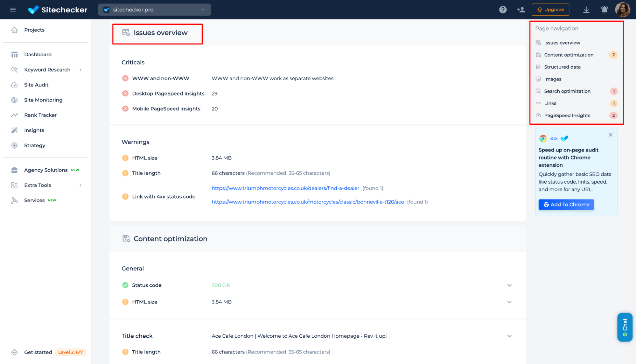Click the Dashboard icon in sidebar
Screen dimensions: 636x364
pos(14,54)
